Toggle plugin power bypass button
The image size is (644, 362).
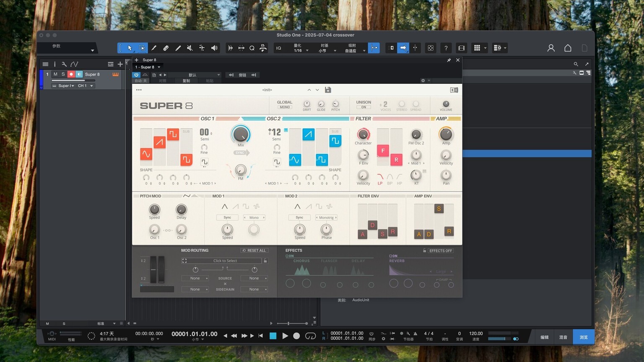point(136,75)
